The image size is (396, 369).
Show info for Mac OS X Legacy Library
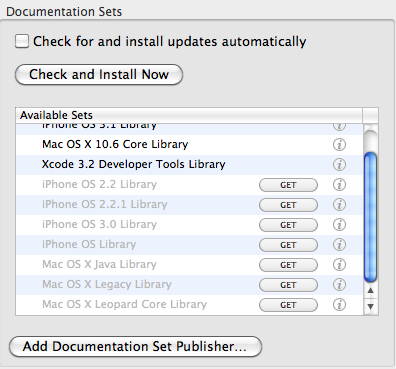click(x=339, y=285)
